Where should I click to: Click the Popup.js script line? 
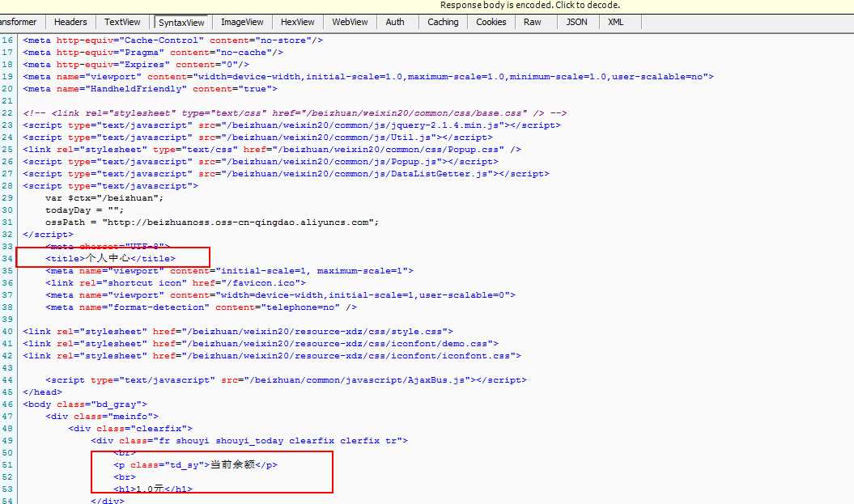click(261, 162)
